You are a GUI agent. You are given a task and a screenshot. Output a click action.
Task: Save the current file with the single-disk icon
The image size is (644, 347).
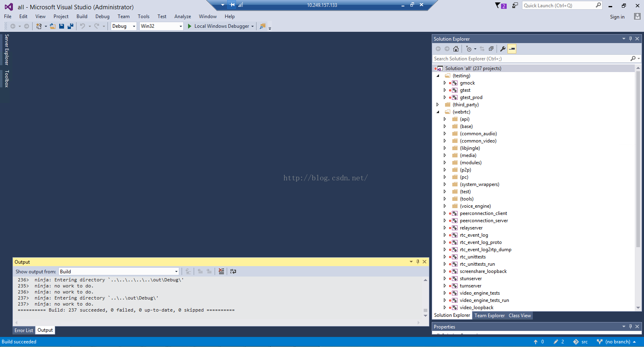[x=62, y=26]
